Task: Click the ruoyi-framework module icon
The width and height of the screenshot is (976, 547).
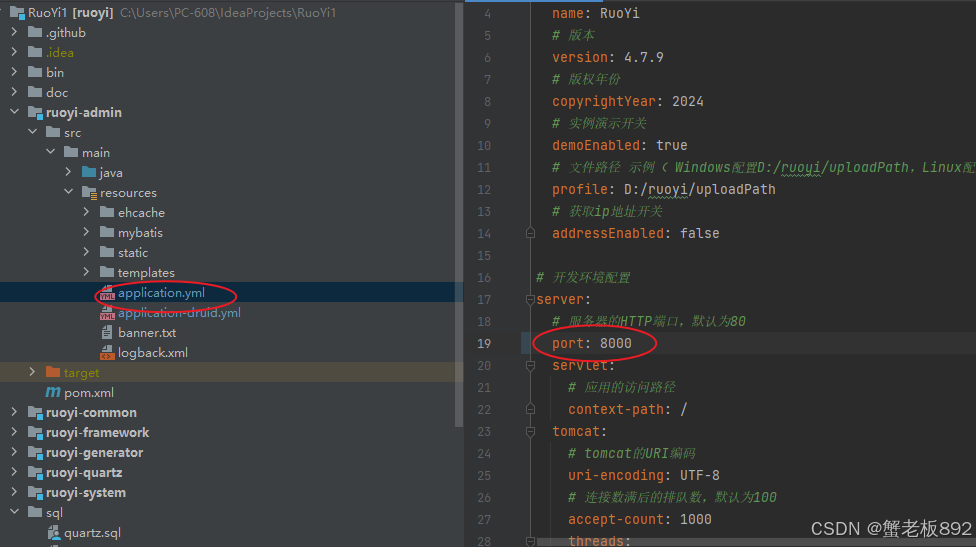Action: pos(35,432)
